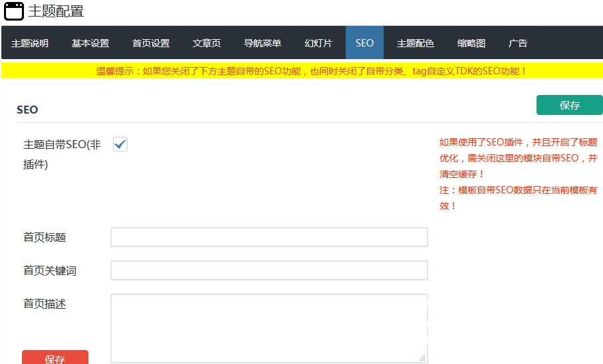The image size is (603, 364).
Task: Open the 导航菜单 settings tab
Action: coord(263,43)
